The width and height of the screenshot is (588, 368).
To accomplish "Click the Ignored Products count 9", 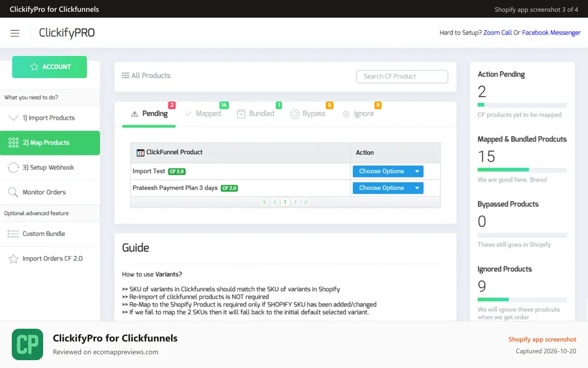I will (x=482, y=287).
